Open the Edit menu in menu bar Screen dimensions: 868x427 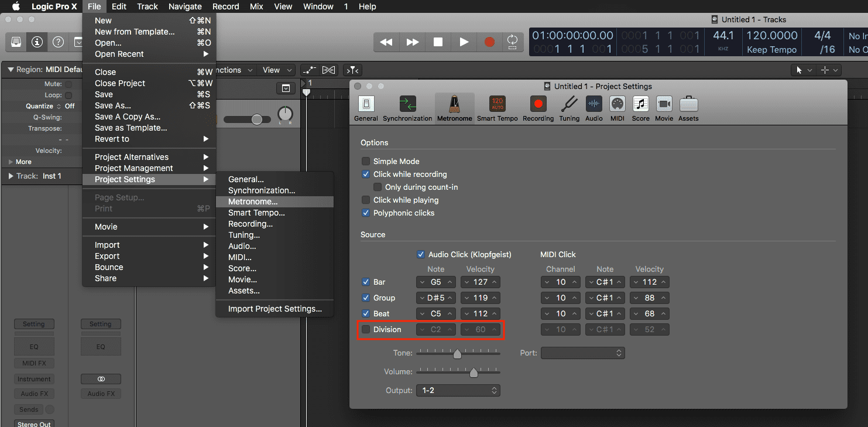tap(119, 6)
